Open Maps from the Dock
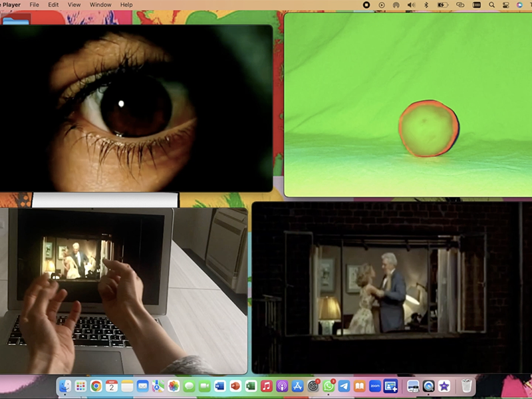Viewport: 532px width, 399px height. tap(158, 386)
